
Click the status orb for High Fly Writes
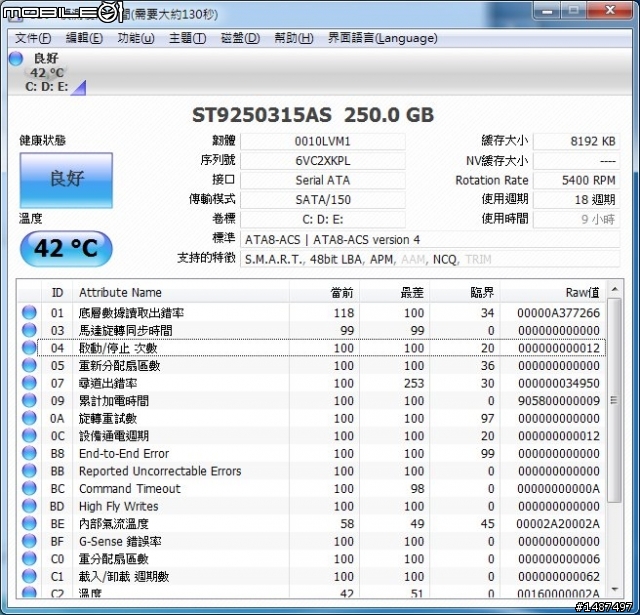pos(29,506)
